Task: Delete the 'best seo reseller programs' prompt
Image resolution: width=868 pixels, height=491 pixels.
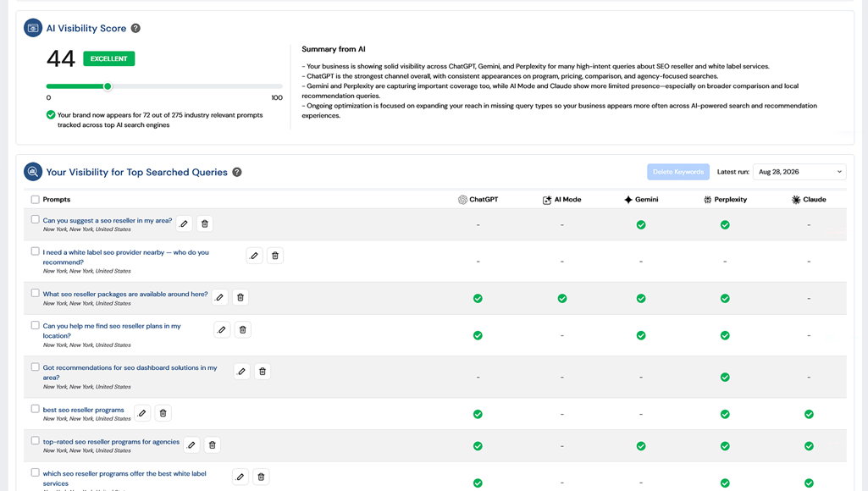Action: click(x=163, y=413)
